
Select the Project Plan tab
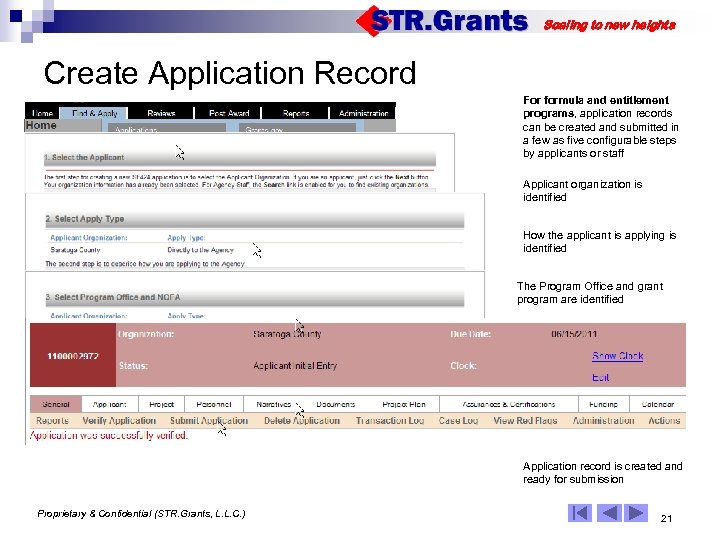404,405
